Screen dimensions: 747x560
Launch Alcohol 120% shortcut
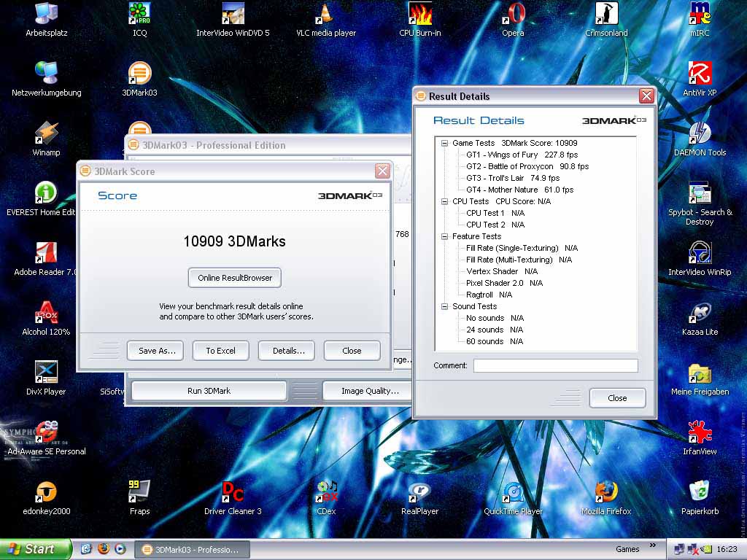[46, 319]
